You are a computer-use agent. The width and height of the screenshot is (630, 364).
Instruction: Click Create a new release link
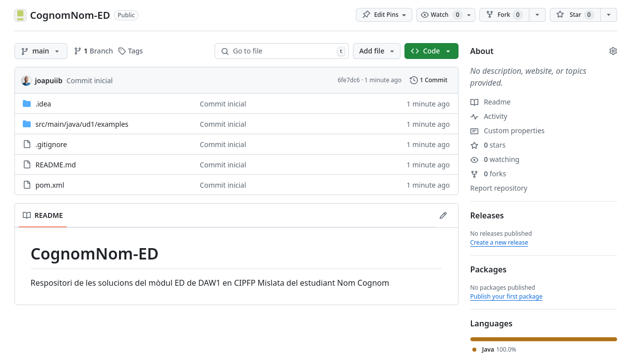(x=499, y=243)
